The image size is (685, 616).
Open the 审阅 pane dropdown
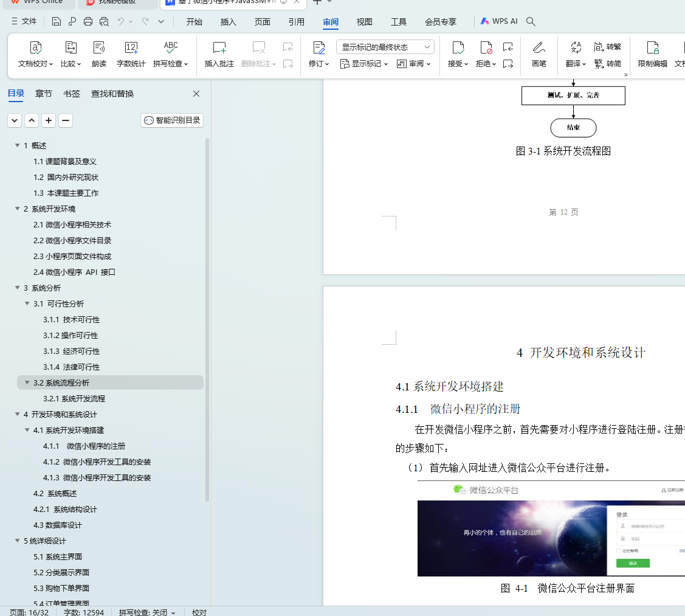[x=413, y=64]
